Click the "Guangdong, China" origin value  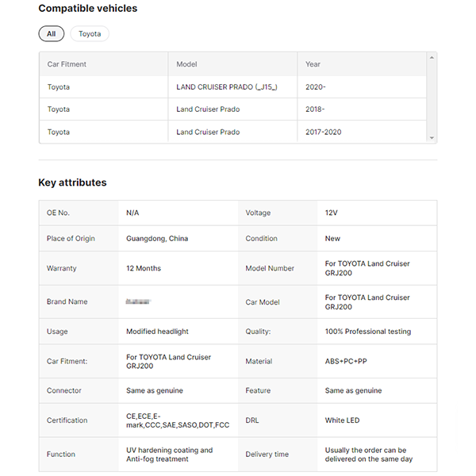157,238
